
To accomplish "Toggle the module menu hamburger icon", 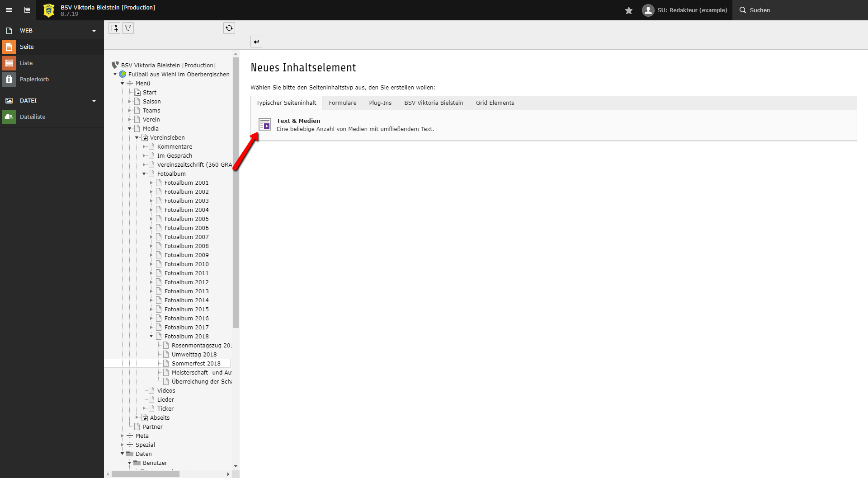I will [9, 10].
